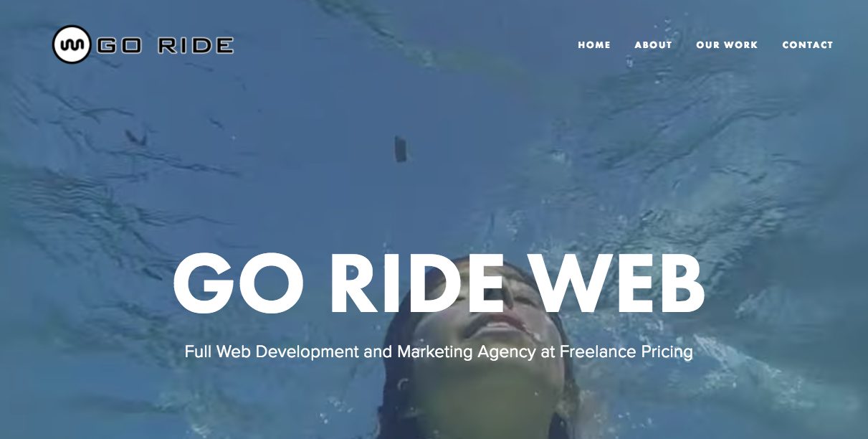The height and width of the screenshot is (439, 868).
Task: Open the Contact navigation link
Action: 808,44
